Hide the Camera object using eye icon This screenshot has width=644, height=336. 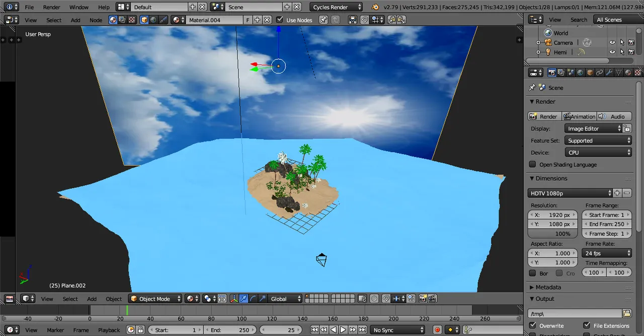[x=612, y=43]
